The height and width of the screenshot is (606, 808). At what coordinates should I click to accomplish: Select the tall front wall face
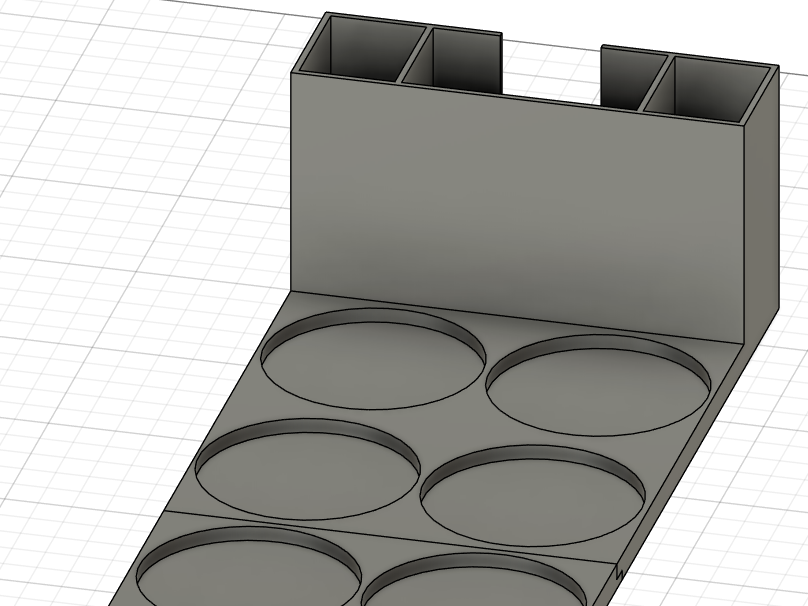pos(518,206)
